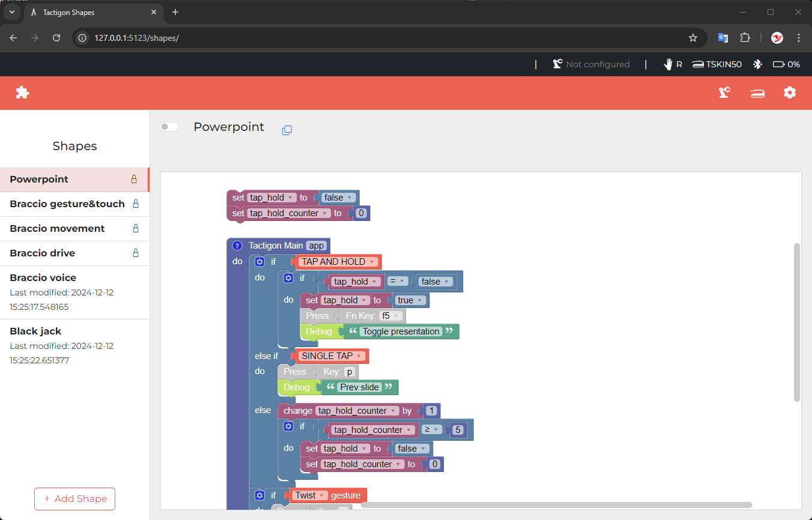This screenshot has width=812, height=520.
Task: Select the Braccio voice shape
Action: click(74, 292)
